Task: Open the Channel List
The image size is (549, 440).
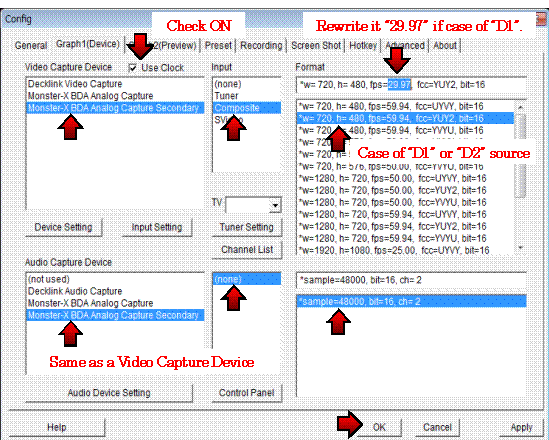Action: click(246, 250)
